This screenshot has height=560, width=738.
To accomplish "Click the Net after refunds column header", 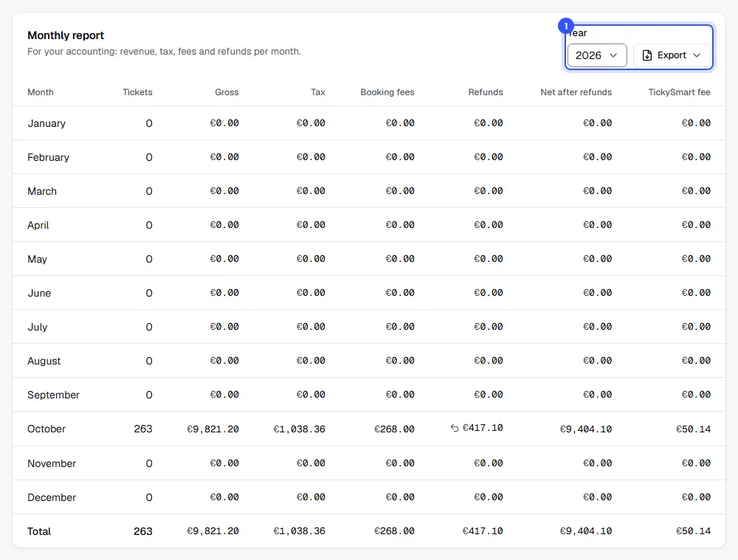I will click(x=576, y=92).
